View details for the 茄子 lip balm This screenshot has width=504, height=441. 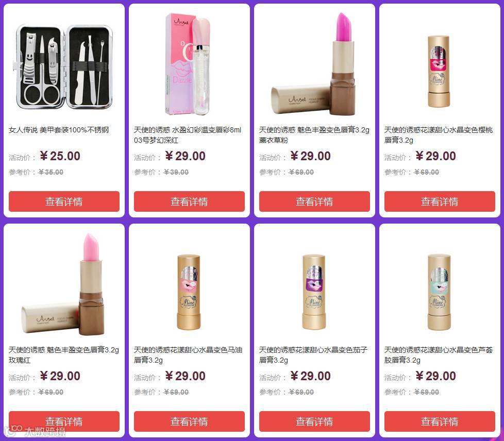[x=314, y=421]
